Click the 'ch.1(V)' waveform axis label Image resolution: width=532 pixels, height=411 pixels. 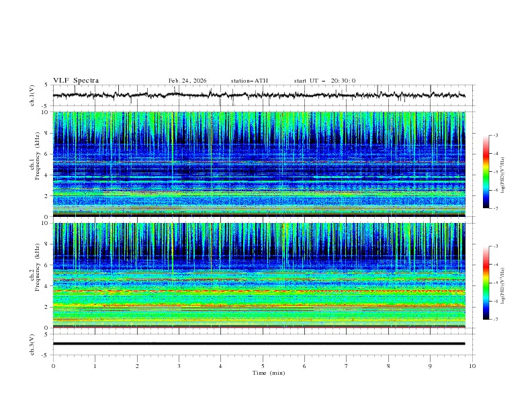pyautogui.click(x=32, y=95)
